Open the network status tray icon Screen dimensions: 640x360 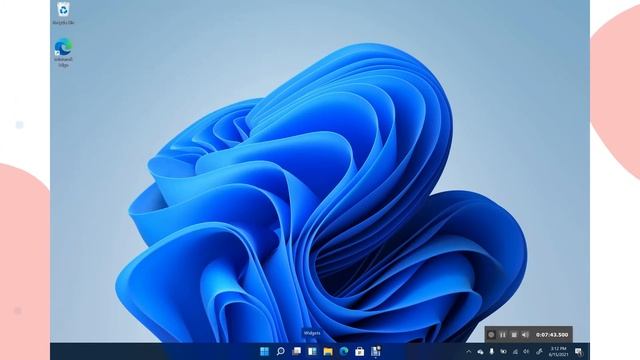tap(515, 351)
